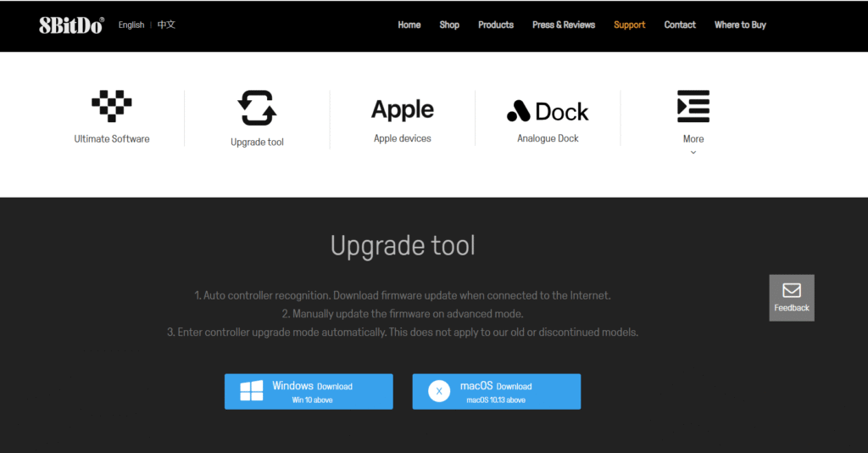Click the Windows logo icon
The height and width of the screenshot is (453, 868).
click(251, 390)
